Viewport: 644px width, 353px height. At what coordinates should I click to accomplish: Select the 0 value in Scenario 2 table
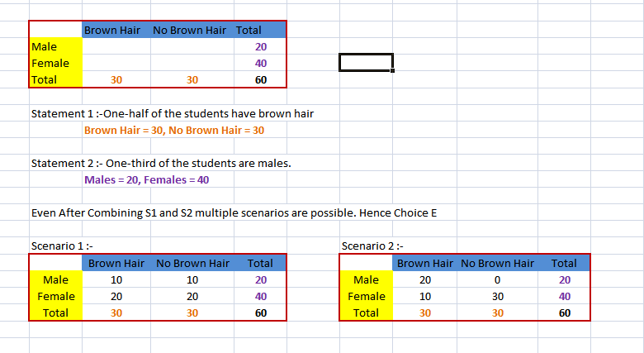point(498,280)
